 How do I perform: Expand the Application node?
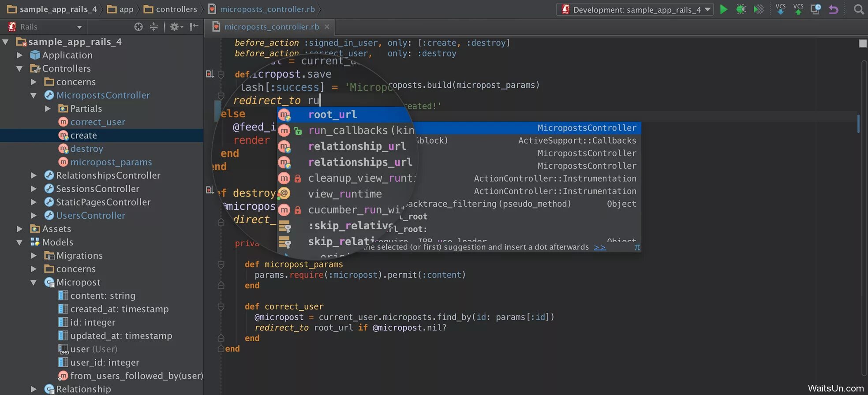[x=19, y=55]
